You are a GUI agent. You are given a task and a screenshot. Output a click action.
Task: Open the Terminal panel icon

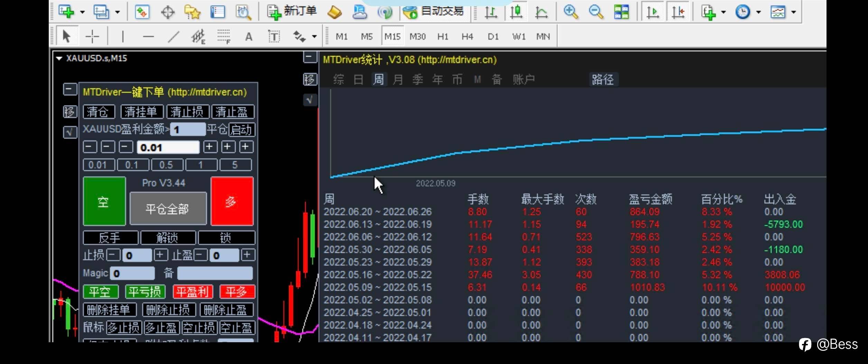tap(218, 12)
